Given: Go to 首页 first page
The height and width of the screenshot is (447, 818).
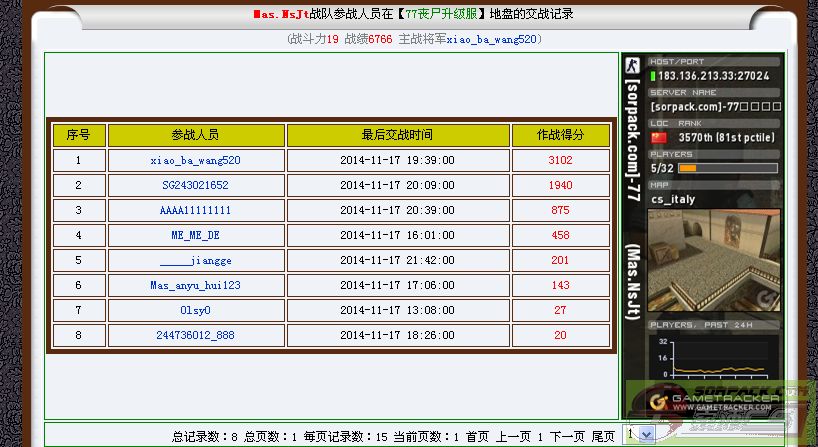Looking at the screenshot, I should [477, 437].
